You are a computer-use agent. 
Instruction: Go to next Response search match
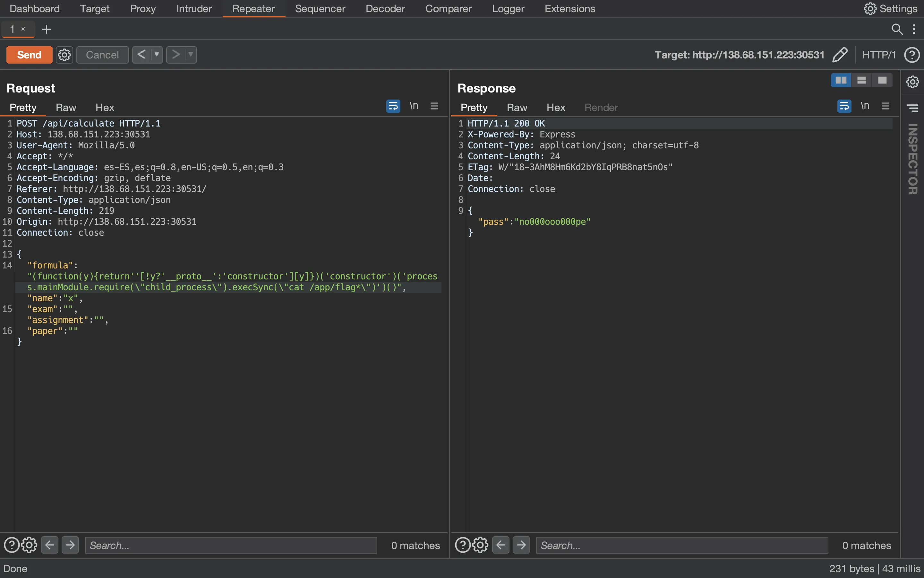(x=522, y=545)
